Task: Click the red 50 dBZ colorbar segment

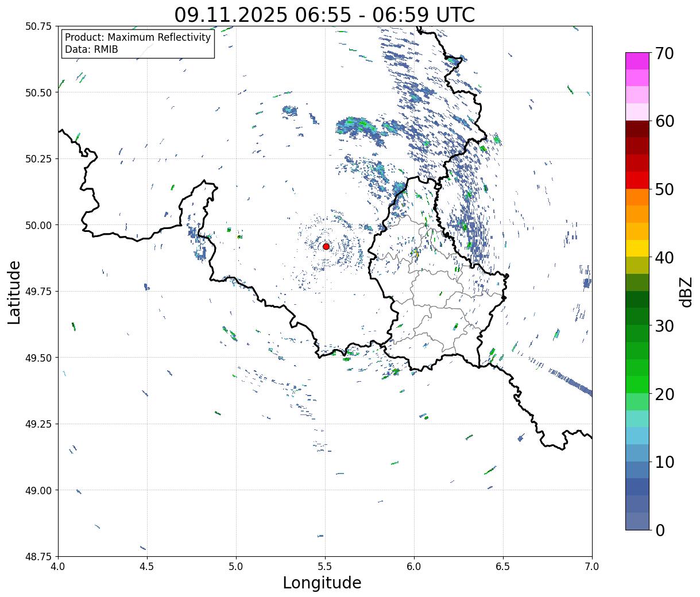Action: click(637, 180)
